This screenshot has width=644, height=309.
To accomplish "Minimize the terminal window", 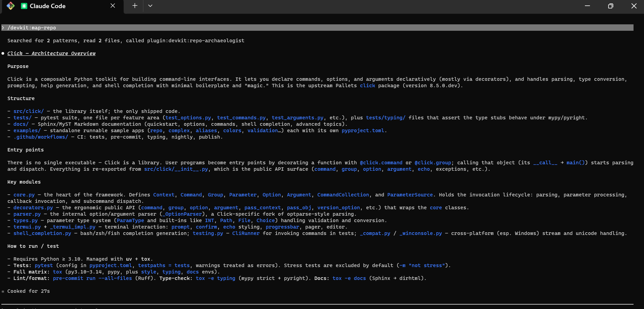I will click(587, 6).
